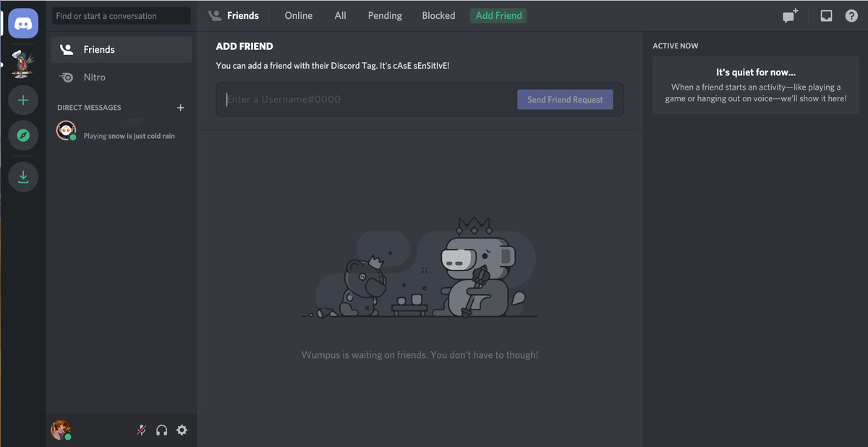Click the server icon above the plus button
Screen dimensions: 868x447
coord(23,64)
